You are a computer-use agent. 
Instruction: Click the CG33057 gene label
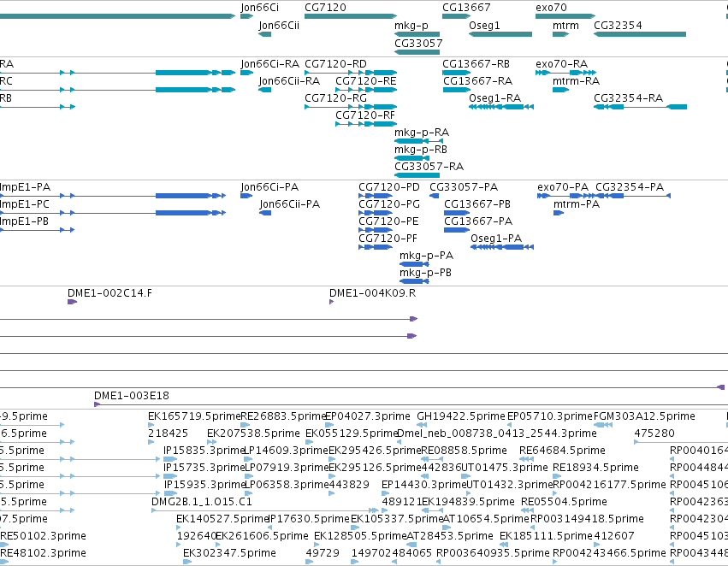tap(418, 43)
